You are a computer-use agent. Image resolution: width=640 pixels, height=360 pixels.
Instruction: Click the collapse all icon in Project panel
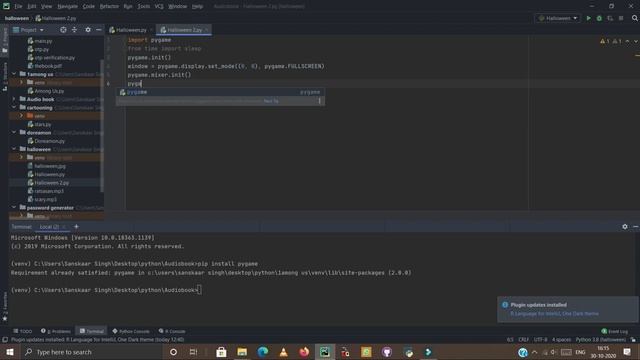[x=74, y=30]
